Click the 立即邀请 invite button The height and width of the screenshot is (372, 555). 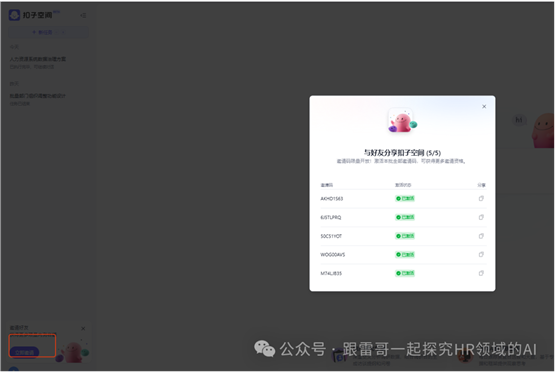click(24, 352)
